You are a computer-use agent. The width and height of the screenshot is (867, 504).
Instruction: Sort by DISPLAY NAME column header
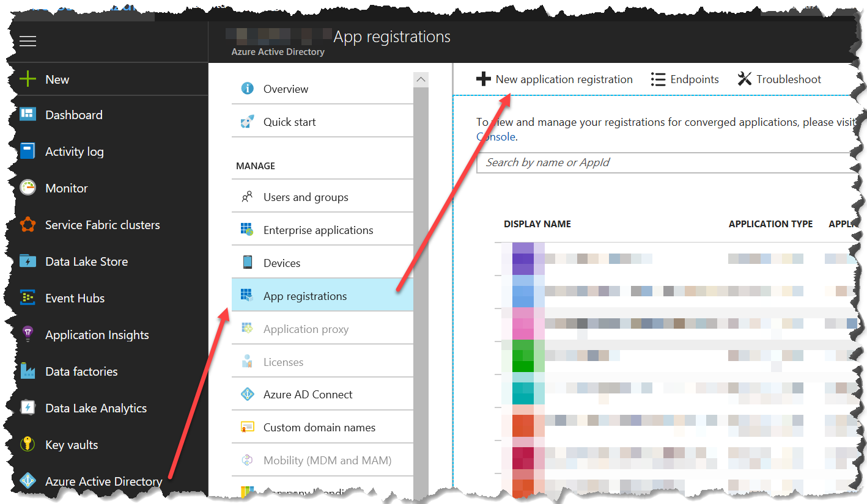pyautogui.click(x=537, y=224)
